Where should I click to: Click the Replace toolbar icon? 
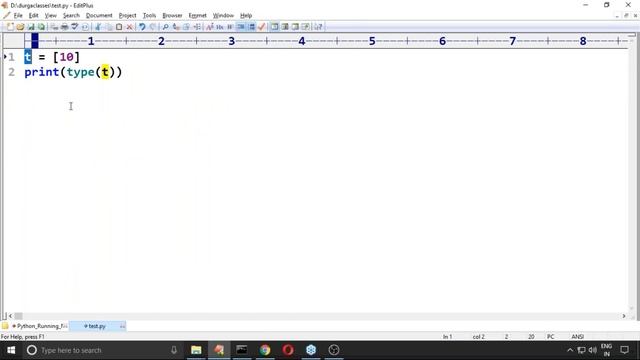pos(176,27)
